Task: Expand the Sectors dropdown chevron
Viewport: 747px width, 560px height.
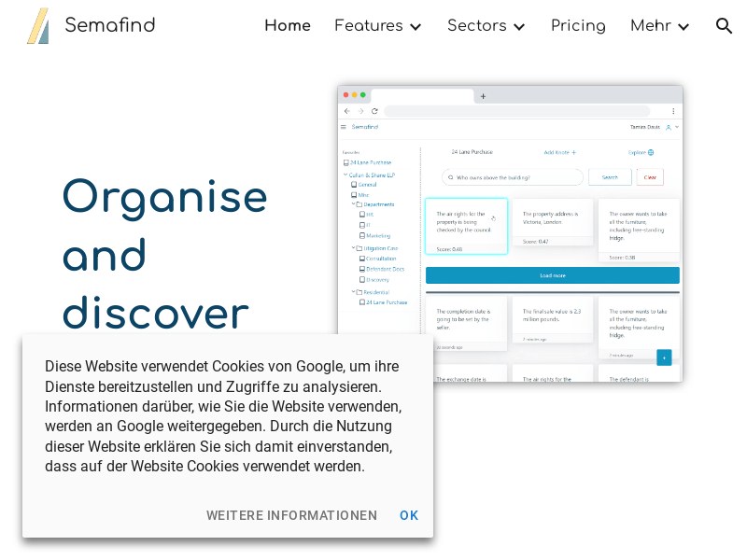Action: point(519,27)
